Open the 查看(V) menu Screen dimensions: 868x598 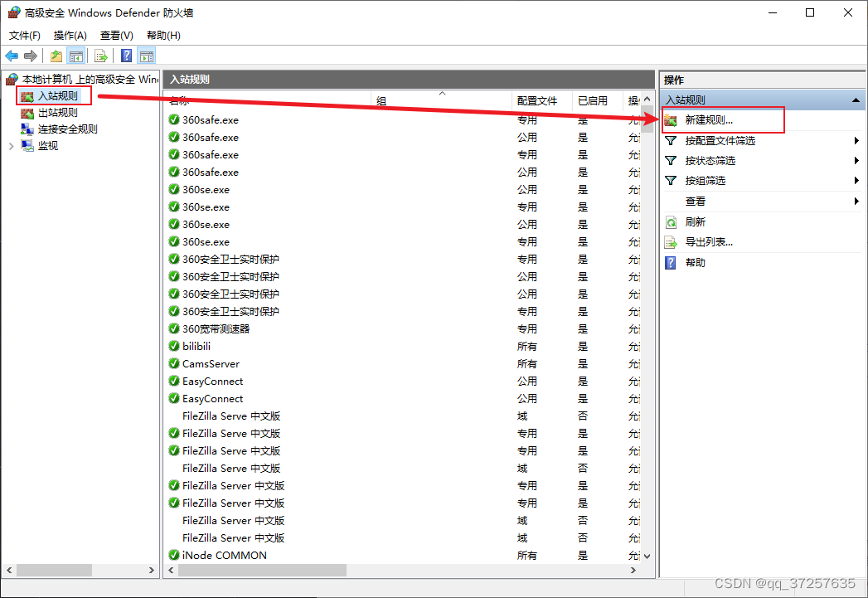pyautogui.click(x=116, y=36)
